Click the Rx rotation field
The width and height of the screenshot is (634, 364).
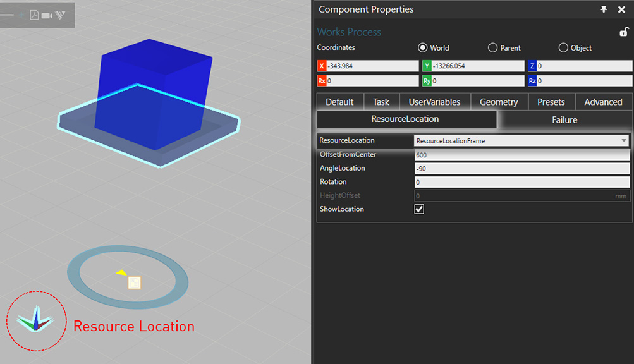coord(372,81)
